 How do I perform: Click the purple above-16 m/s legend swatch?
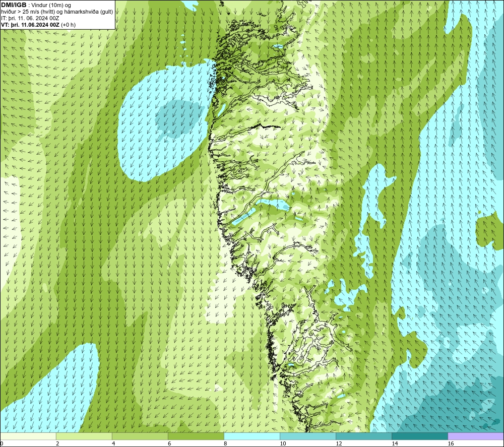(476, 436)
